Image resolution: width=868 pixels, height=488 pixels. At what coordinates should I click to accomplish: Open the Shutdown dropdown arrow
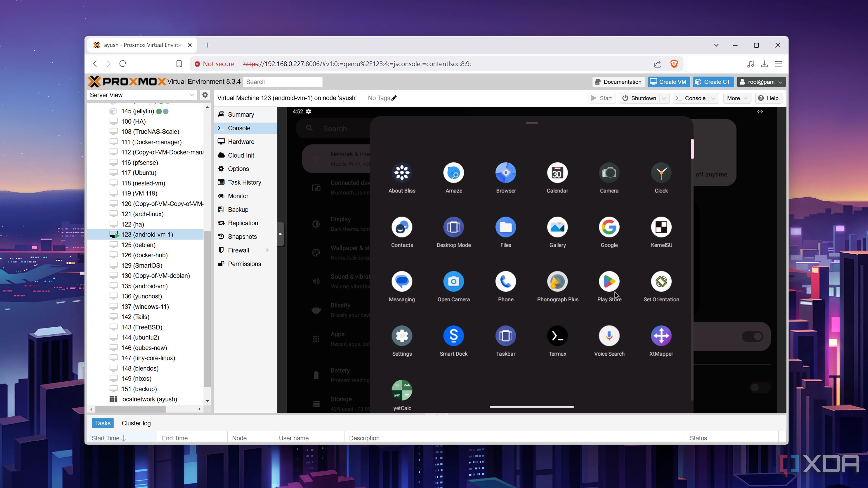pos(664,98)
